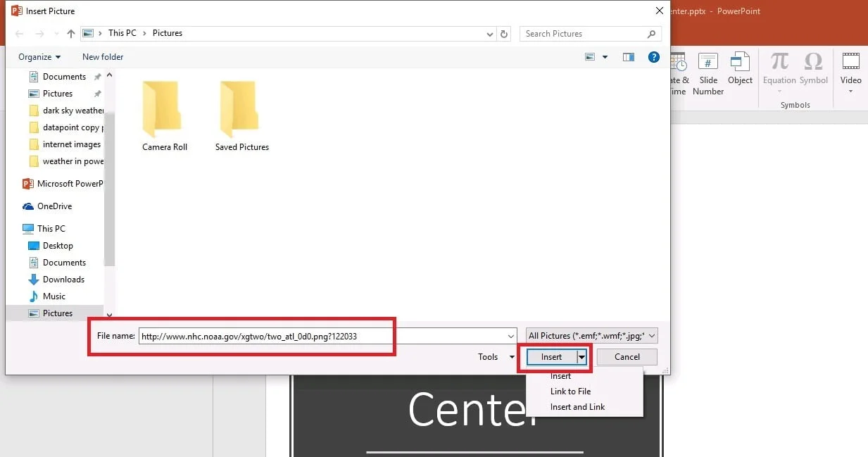The height and width of the screenshot is (457, 868).
Task: Click the Slide Number icon
Action: point(707,70)
